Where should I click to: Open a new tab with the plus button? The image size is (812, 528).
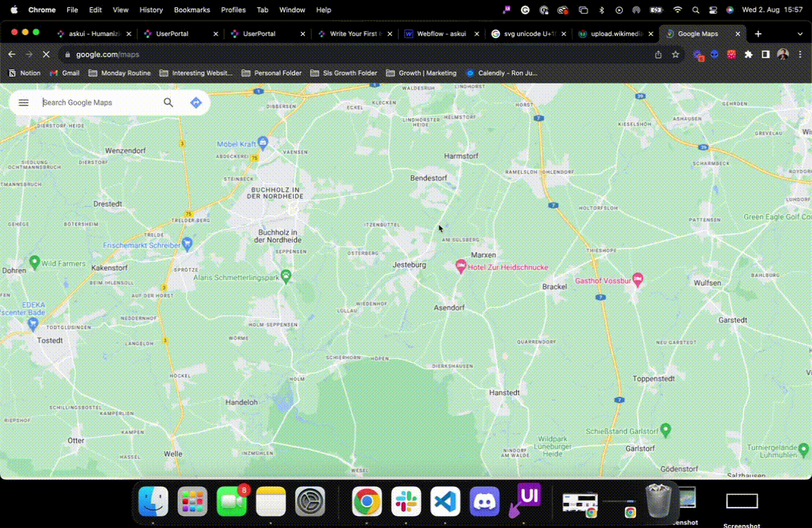point(759,34)
